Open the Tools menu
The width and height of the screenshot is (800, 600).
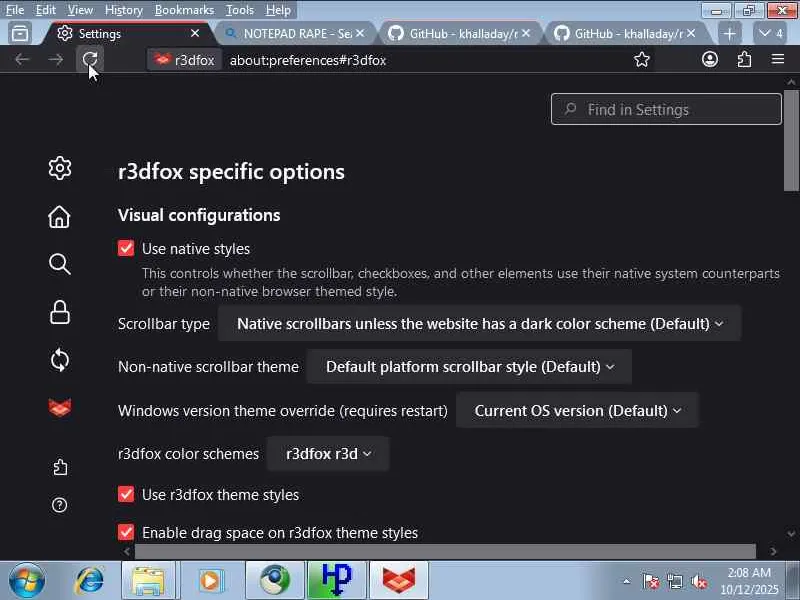pos(239,10)
